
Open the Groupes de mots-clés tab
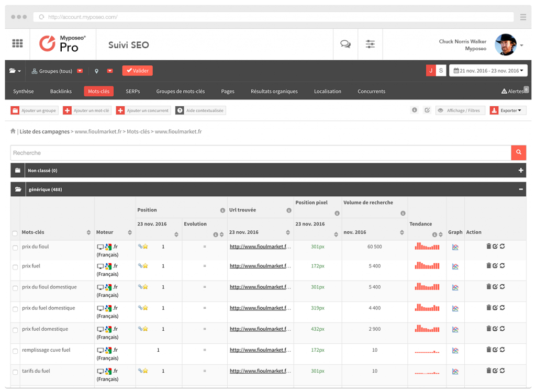pos(181,91)
